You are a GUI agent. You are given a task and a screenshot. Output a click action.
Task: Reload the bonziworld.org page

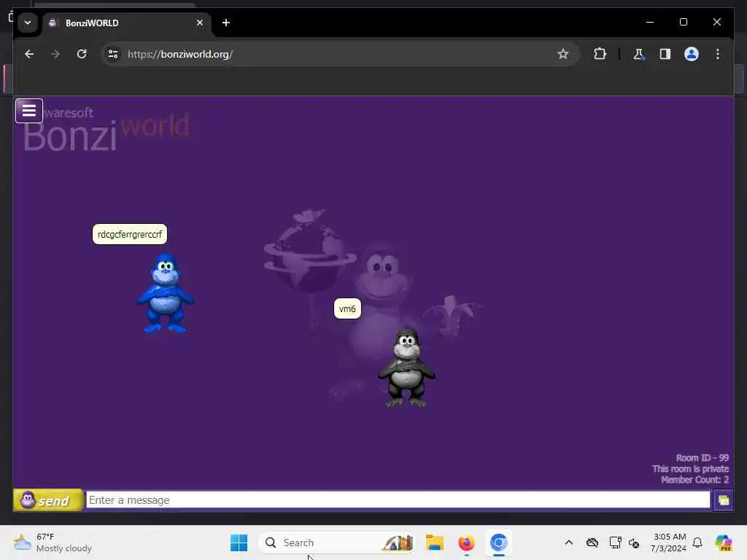pos(82,54)
